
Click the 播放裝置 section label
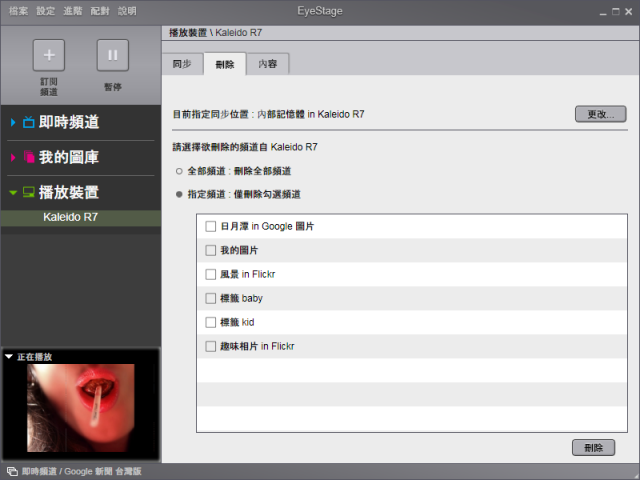pyautogui.click(x=69, y=192)
